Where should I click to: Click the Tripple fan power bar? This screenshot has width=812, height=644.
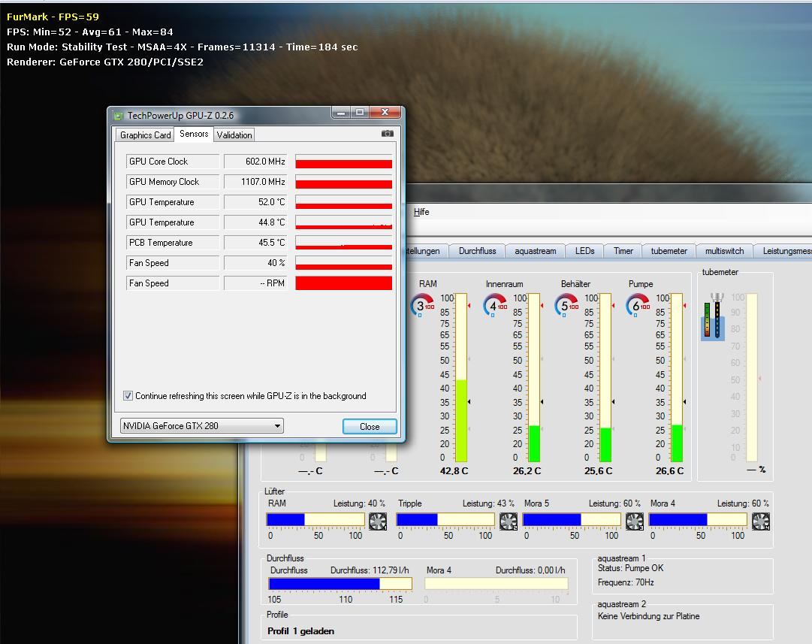(x=445, y=520)
